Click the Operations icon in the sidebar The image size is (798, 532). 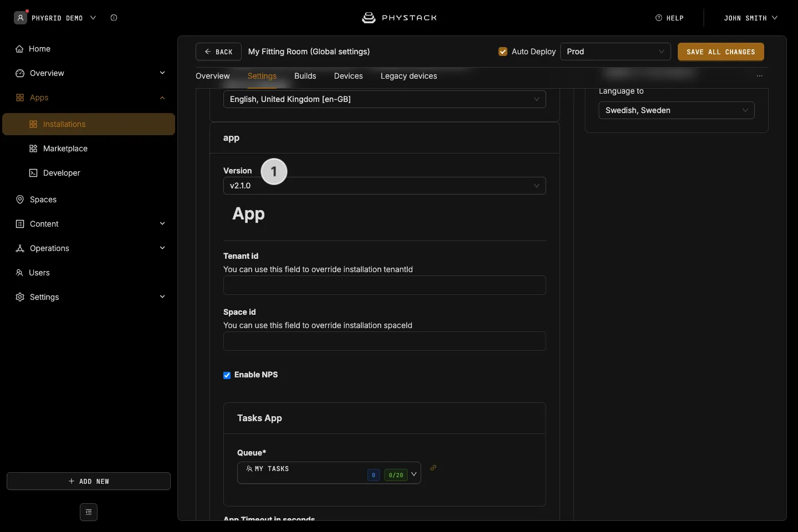20,248
